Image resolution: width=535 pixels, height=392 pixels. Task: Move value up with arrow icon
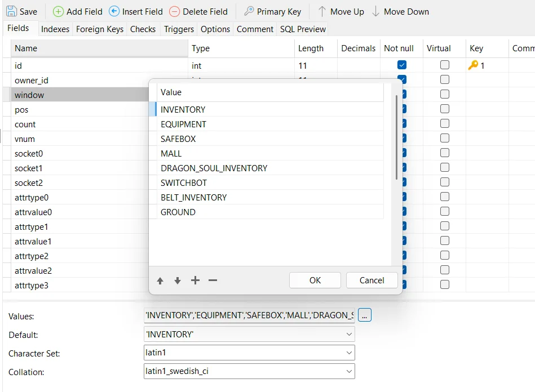tap(160, 280)
